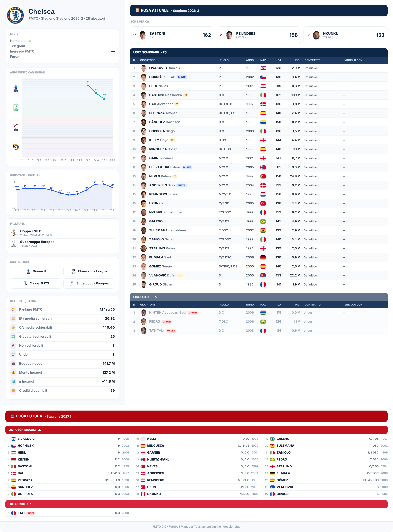Click the Budget ingaggi briefcase icon
393x532 pixels.
[x=13, y=364]
